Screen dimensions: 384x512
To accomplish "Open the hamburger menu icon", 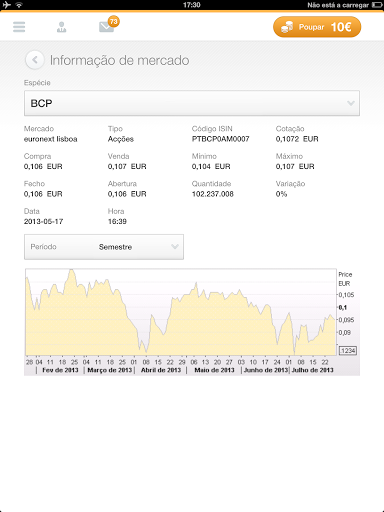I will tap(19, 27).
